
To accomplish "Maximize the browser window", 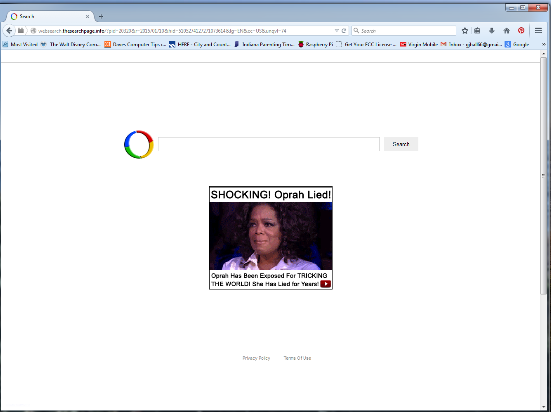I will (x=523, y=7).
